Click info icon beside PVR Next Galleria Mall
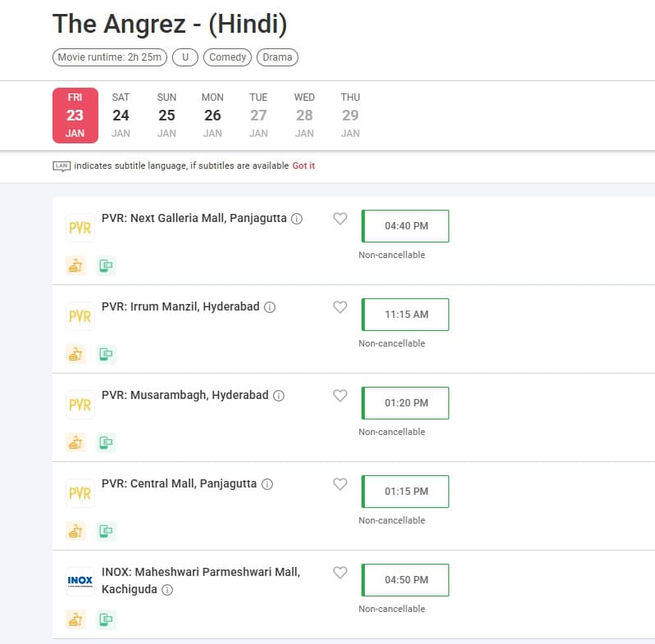Image resolution: width=655 pixels, height=644 pixels. (x=297, y=219)
